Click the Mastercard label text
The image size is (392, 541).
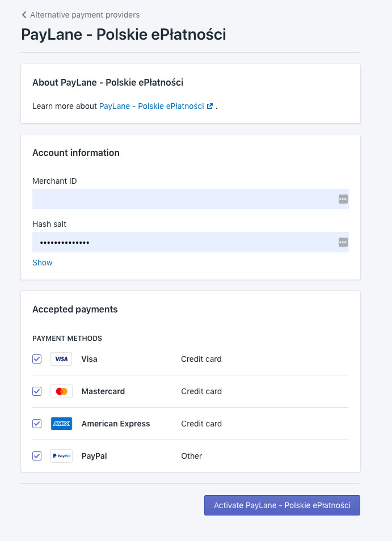tap(103, 391)
